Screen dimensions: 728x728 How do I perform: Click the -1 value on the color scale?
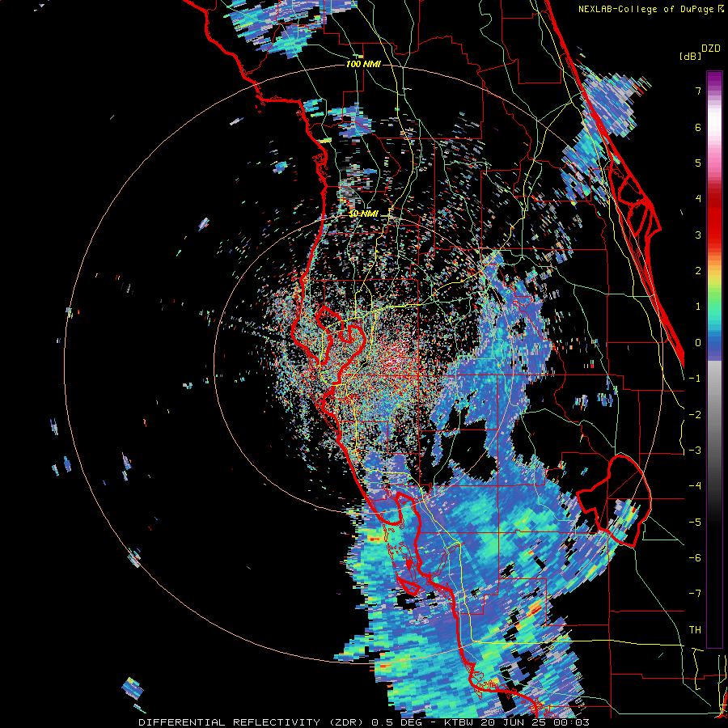(x=695, y=379)
